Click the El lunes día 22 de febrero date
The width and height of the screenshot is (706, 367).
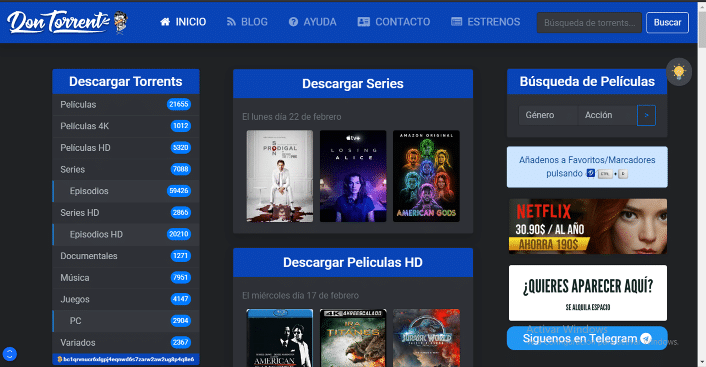(x=292, y=117)
